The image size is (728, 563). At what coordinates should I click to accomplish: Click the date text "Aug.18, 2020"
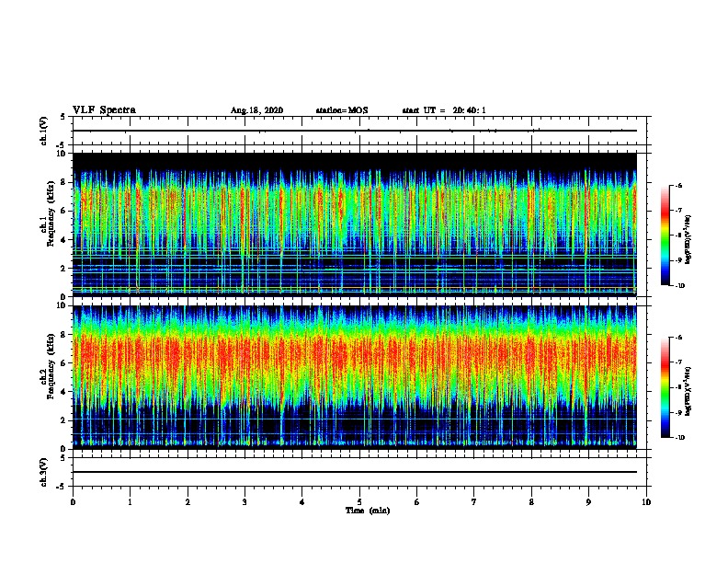(256, 110)
